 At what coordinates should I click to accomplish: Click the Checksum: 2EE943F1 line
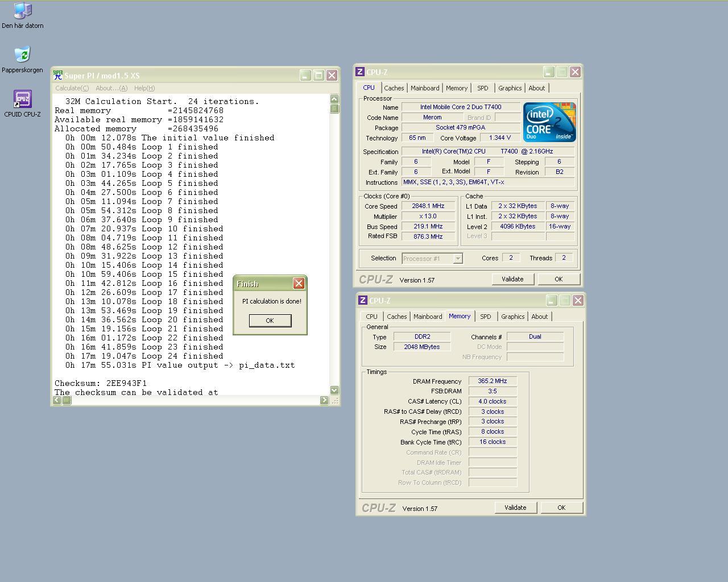[x=101, y=383]
